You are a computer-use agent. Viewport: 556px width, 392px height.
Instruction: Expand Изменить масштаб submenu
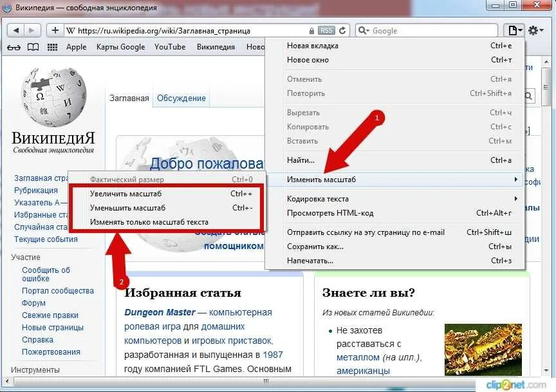point(395,180)
